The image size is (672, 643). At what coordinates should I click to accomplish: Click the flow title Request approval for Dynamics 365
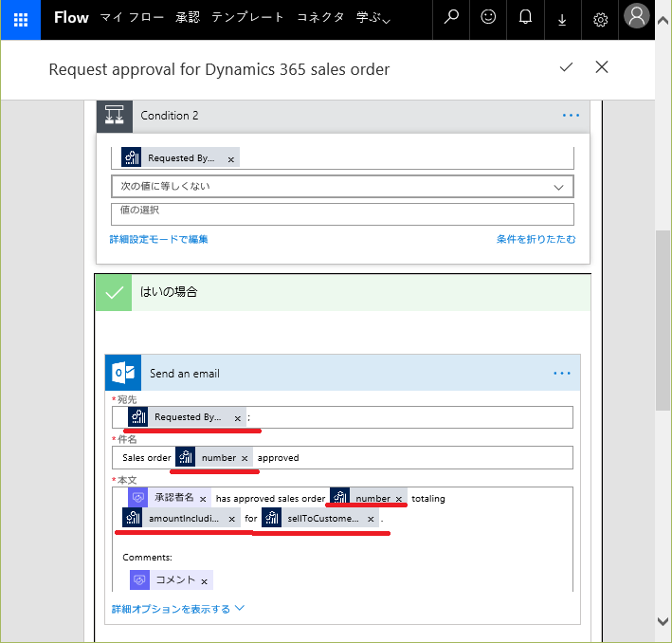click(x=219, y=69)
